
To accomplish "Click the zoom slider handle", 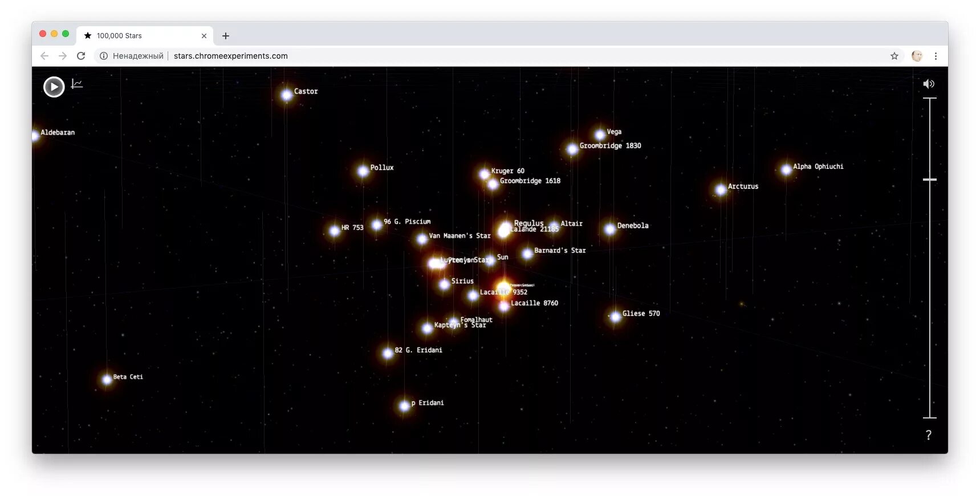I will (x=929, y=180).
